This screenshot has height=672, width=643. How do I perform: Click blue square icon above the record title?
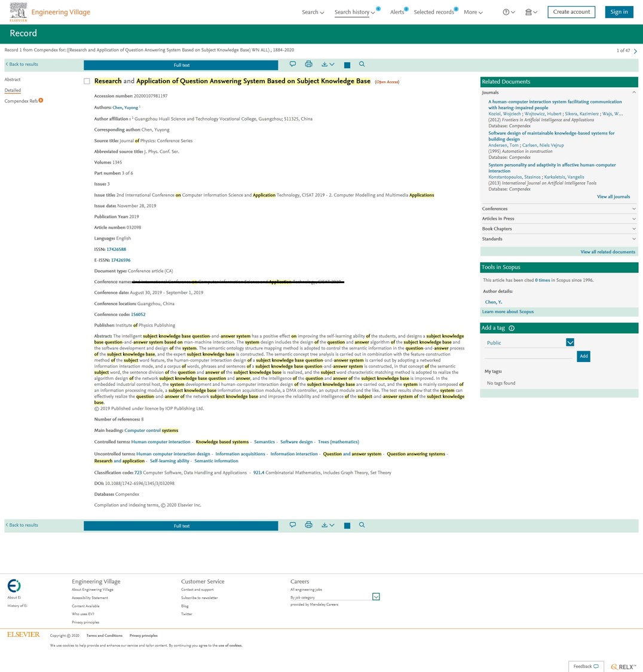pos(347,65)
